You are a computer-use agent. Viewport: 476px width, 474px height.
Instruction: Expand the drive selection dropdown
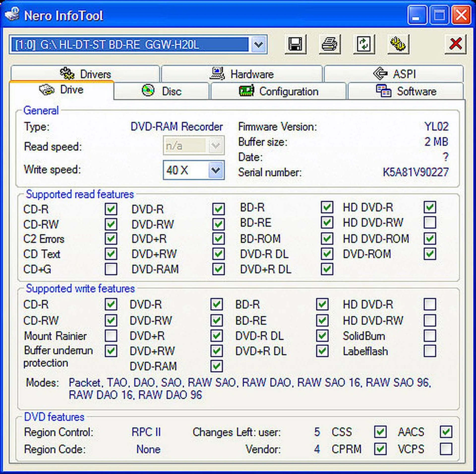click(x=259, y=45)
